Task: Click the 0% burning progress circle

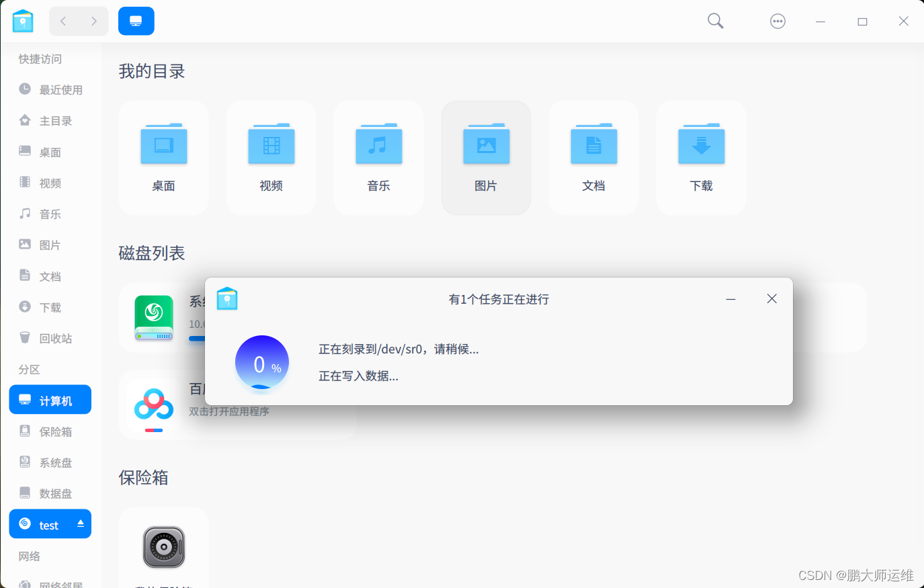Action: click(x=261, y=363)
